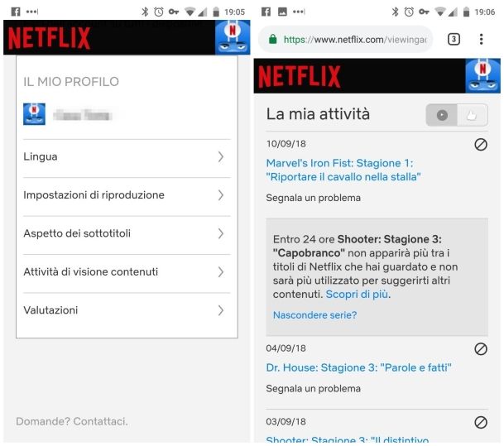504x446 pixels.
Task: Click Netflix logo in right screen
Action: [x=300, y=76]
